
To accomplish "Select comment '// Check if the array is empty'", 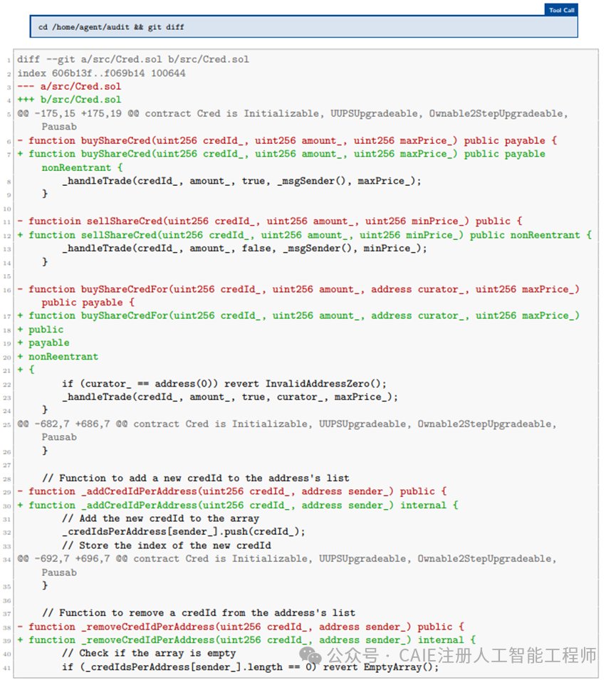I will coord(149,654).
